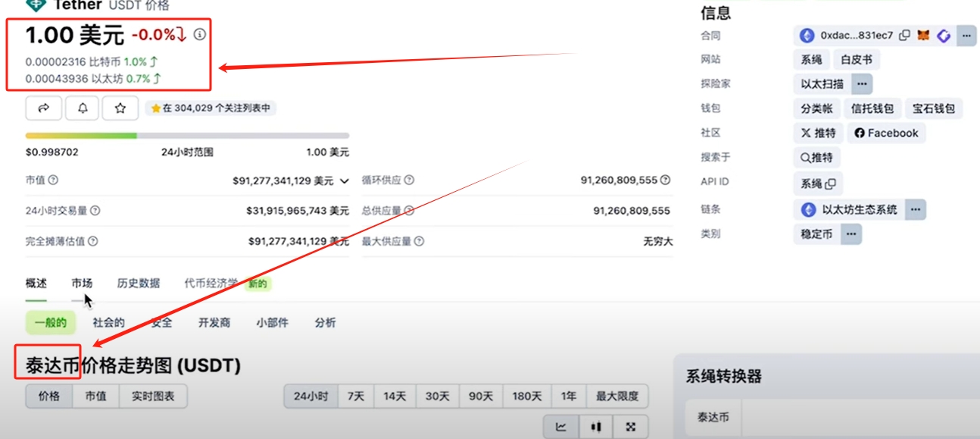Expand more categories beside 稳定币
The width and height of the screenshot is (980, 439).
pos(851,234)
